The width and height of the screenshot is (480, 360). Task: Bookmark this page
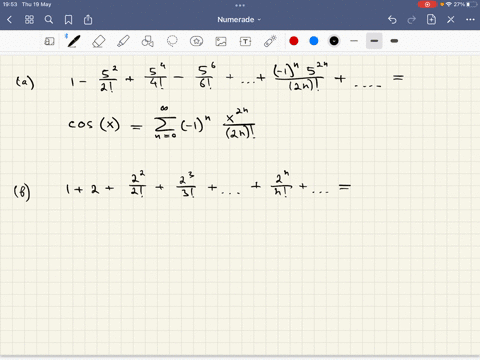click(68, 20)
